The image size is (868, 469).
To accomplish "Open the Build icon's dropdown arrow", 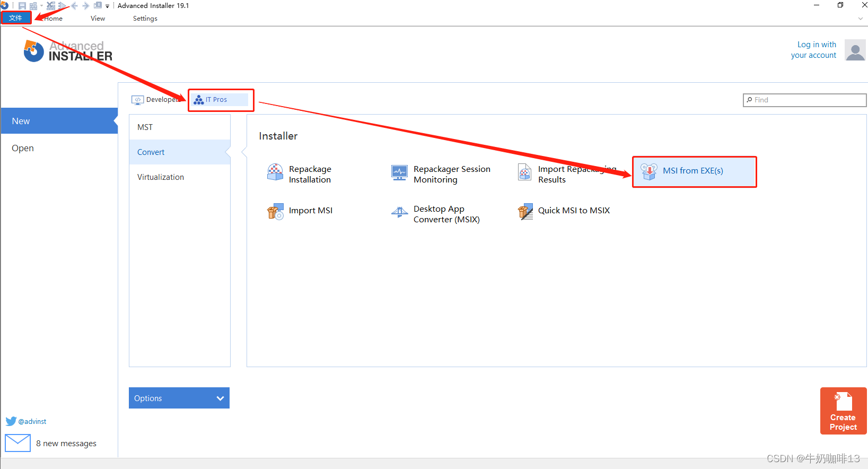I will (x=41, y=6).
